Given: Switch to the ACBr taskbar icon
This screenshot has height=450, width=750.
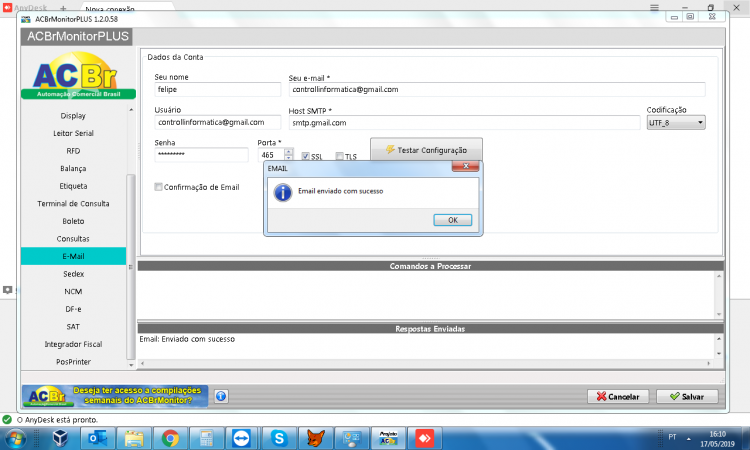Looking at the screenshot, I should (x=388, y=438).
